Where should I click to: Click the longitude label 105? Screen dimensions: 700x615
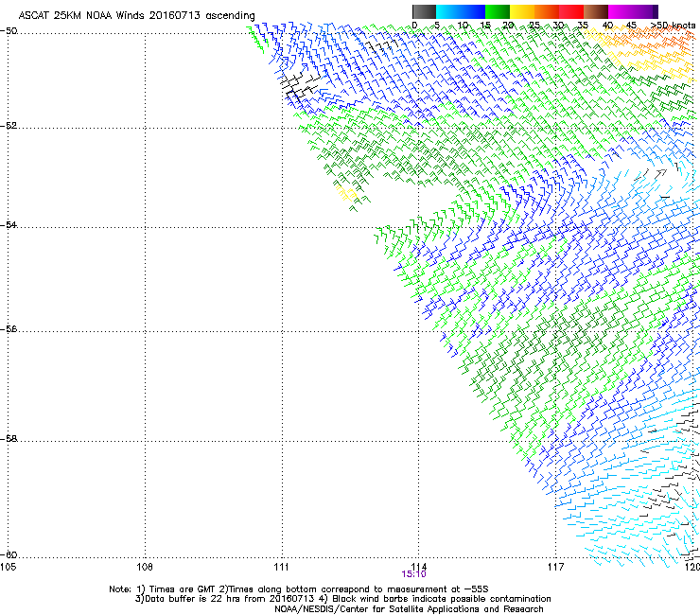[x=8, y=567]
